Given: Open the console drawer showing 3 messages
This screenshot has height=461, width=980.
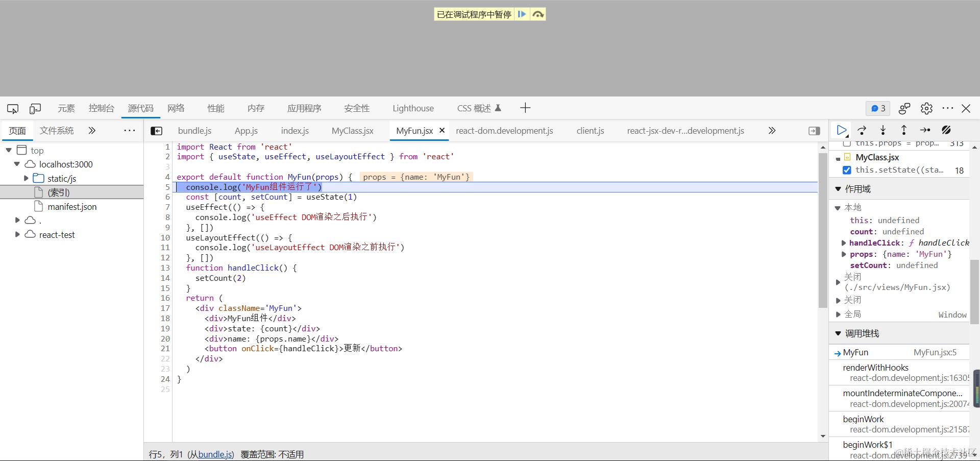Looking at the screenshot, I should [878, 108].
